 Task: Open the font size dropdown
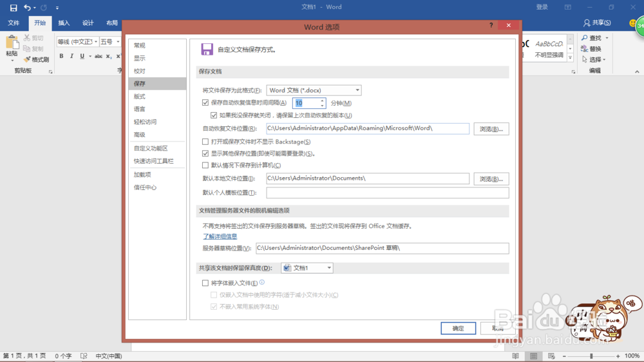117,42
